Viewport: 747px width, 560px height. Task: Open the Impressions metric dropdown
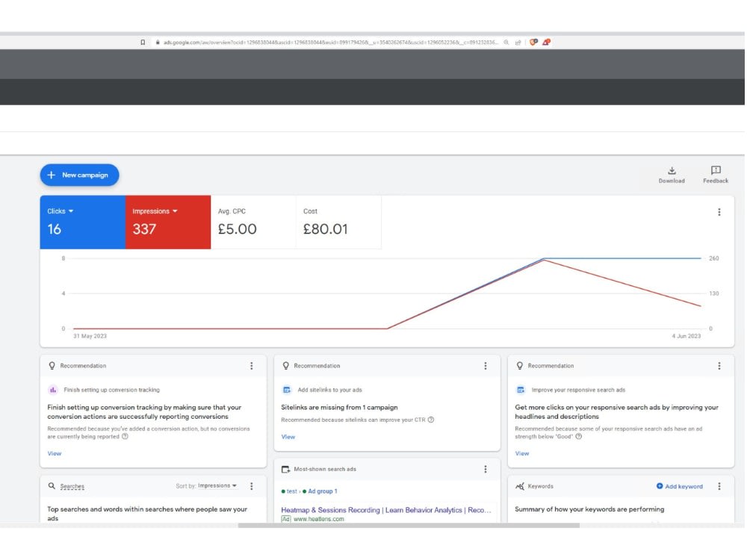click(155, 211)
